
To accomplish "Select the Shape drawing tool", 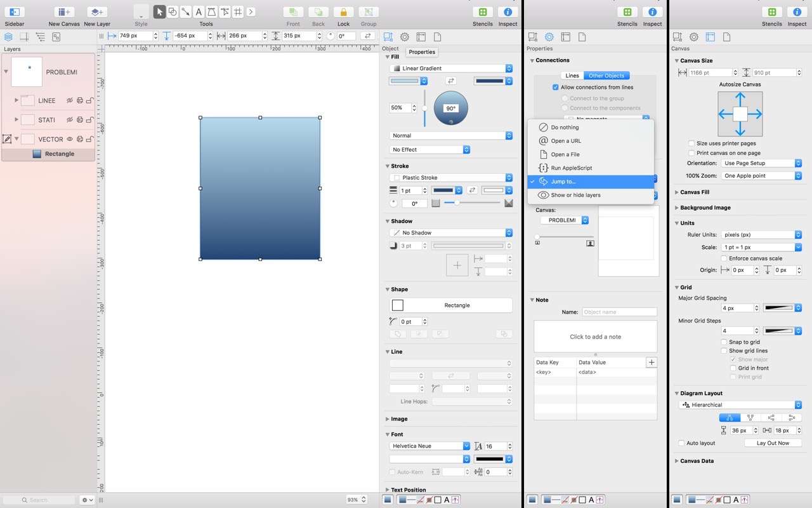I will (x=173, y=12).
